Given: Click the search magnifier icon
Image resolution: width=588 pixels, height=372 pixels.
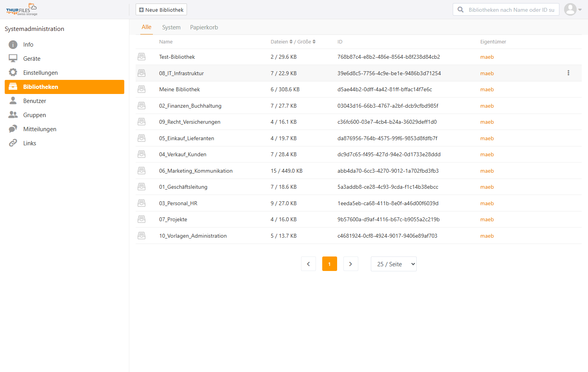Looking at the screenshot, I should tap(461, 10).
